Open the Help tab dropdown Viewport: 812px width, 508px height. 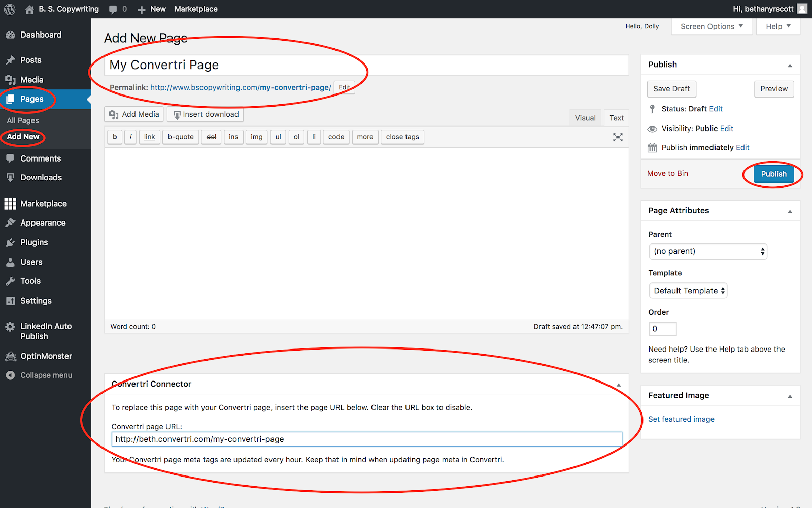pos(778,26)
